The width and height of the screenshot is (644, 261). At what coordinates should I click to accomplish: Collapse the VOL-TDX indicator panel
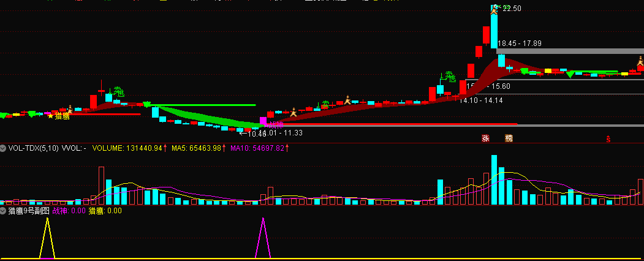click(3, 148)
